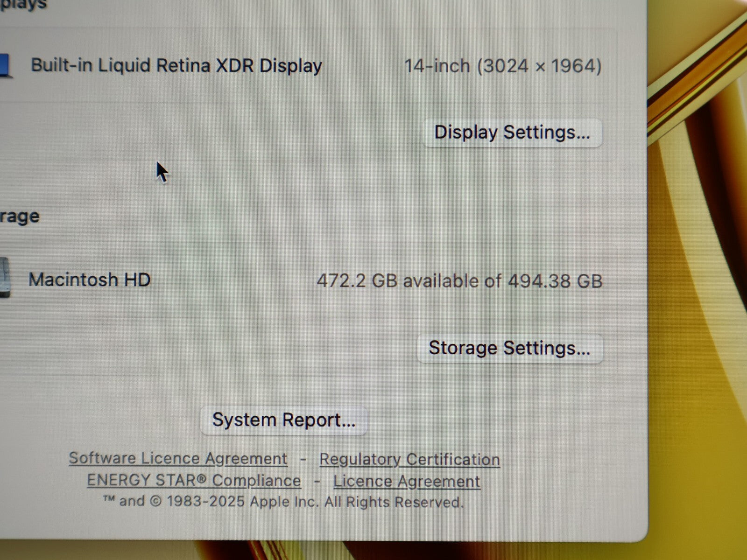Click the 14-inch resolution text
The height and width of the screenshot is (560, 747).
tap(503, 66)
